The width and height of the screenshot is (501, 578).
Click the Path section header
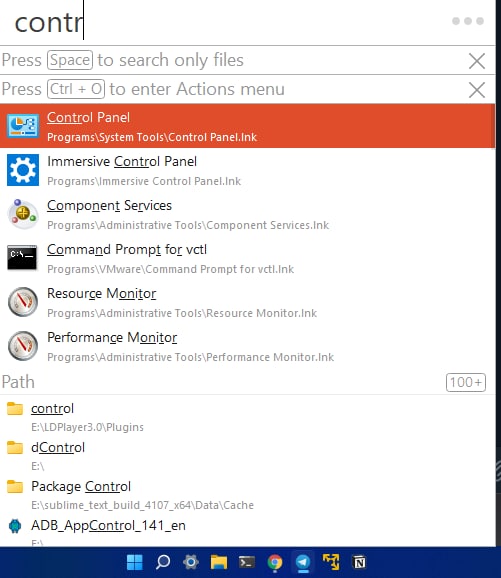tap(18, 382)
